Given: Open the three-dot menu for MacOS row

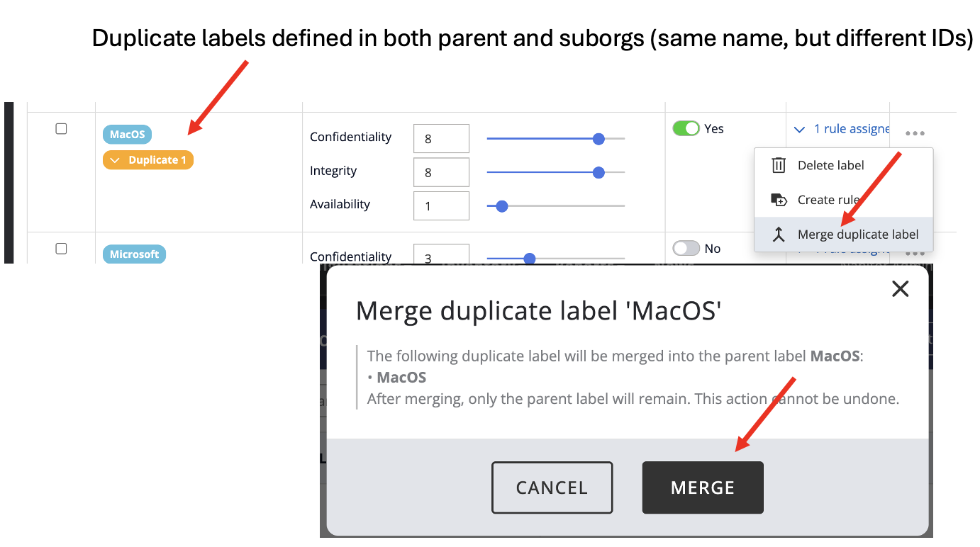Looking at the screenshot, I should click(x=915, y=132).
